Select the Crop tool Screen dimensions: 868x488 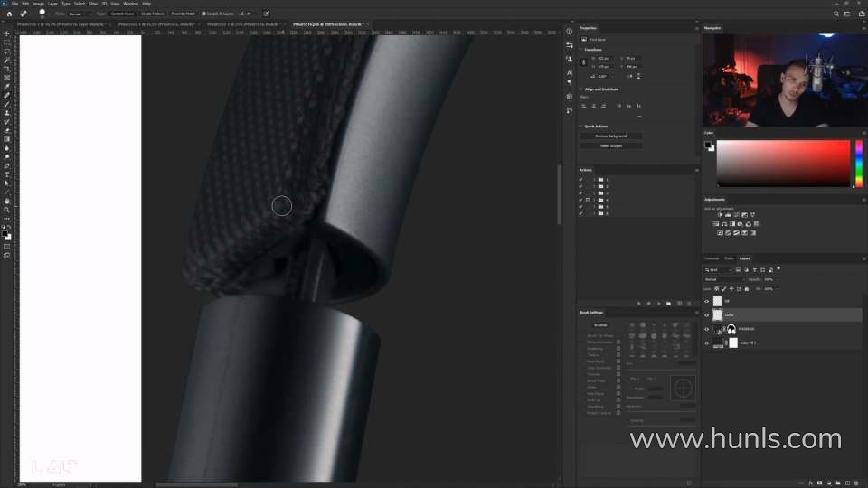[x=6, y=70]
